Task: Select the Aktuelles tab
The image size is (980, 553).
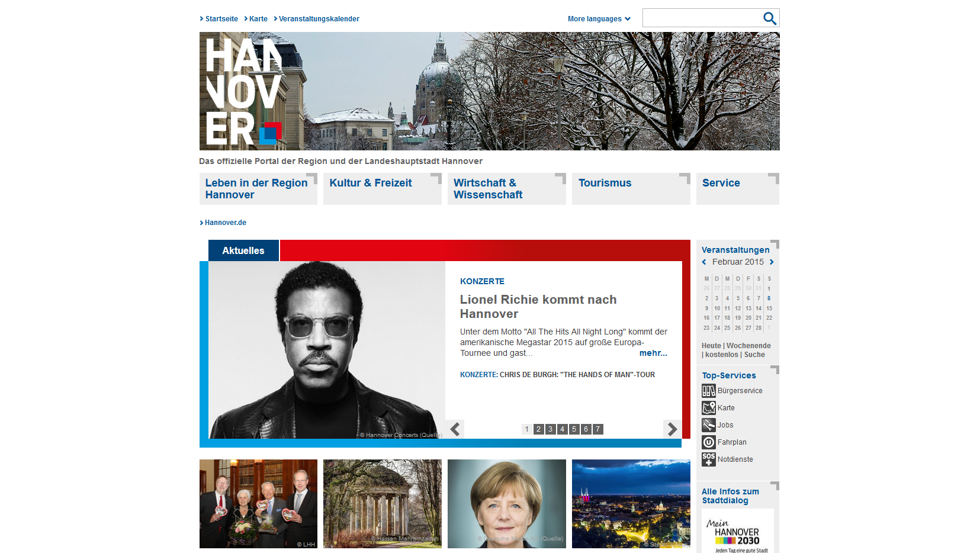Action: pos(243,250)
